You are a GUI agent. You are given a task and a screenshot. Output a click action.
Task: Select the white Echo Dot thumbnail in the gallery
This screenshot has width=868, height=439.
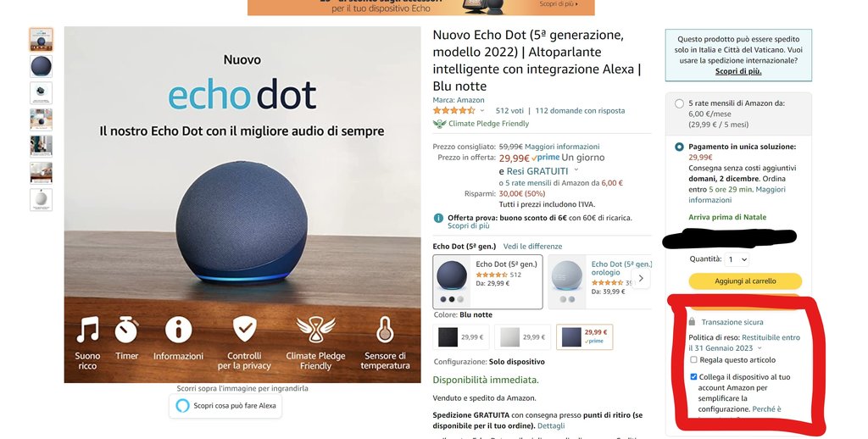41,200
